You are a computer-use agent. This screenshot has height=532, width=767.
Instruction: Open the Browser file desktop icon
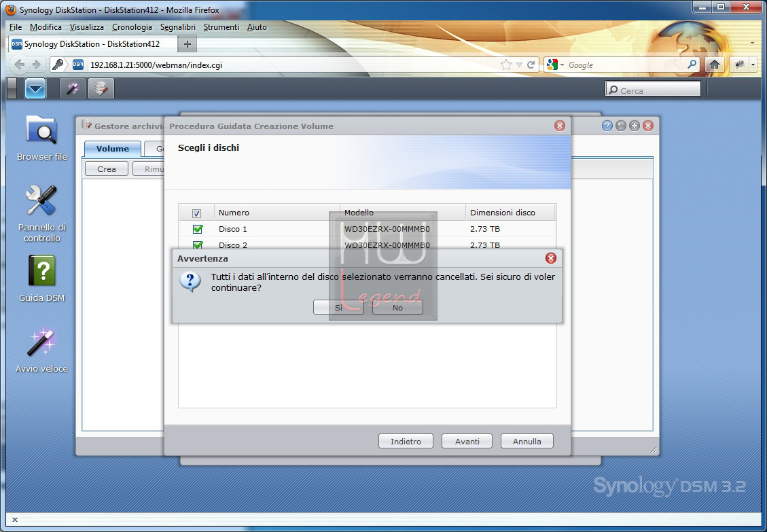coord(41,137)
